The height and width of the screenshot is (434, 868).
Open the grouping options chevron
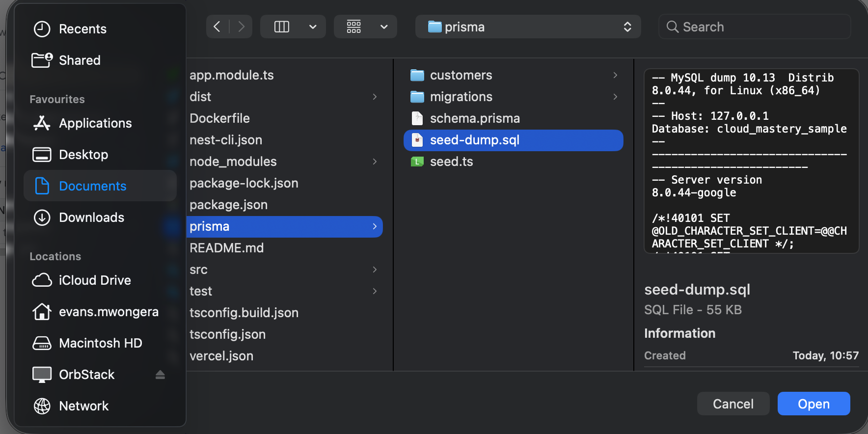384,27
